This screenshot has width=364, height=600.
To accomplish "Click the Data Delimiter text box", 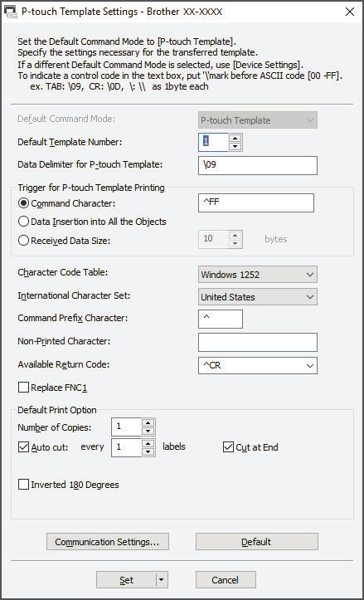I will click(258, 165).
